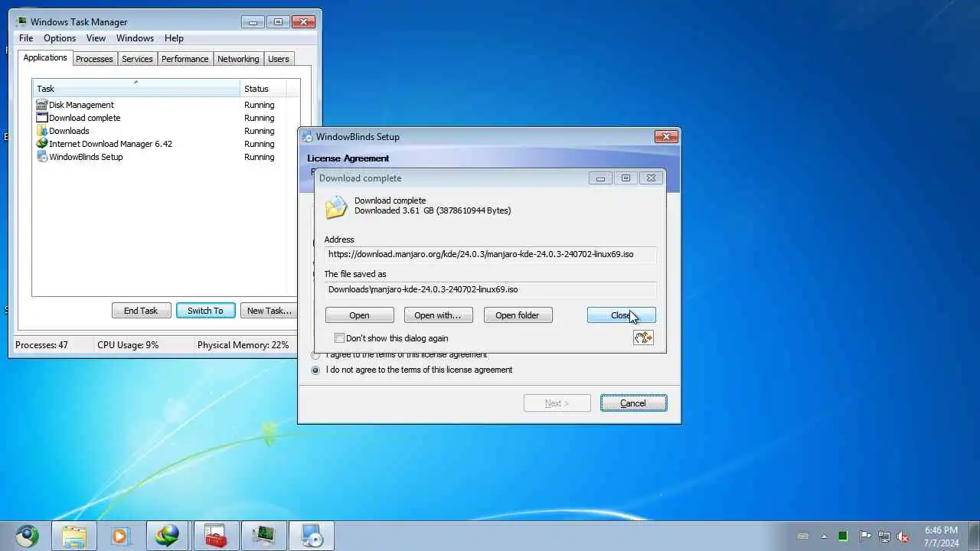
Task: Click the Disk Management task icon
Action: point(42,105)
